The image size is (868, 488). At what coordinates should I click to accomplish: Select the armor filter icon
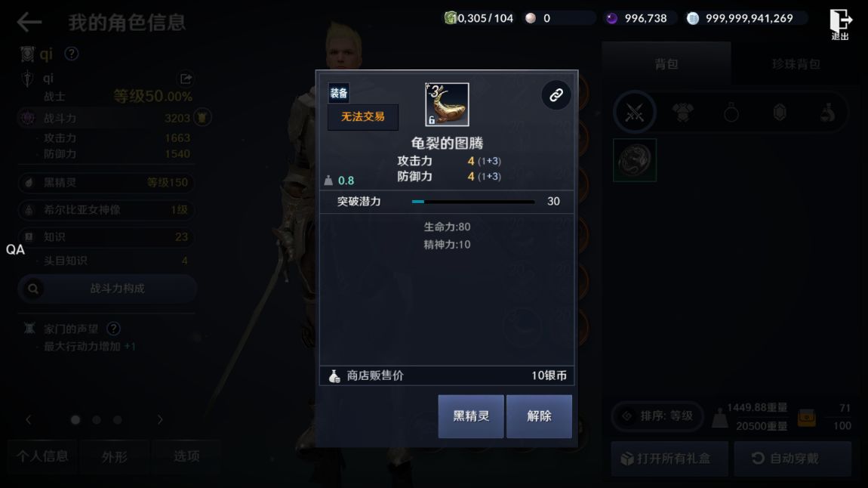(682, 113)
